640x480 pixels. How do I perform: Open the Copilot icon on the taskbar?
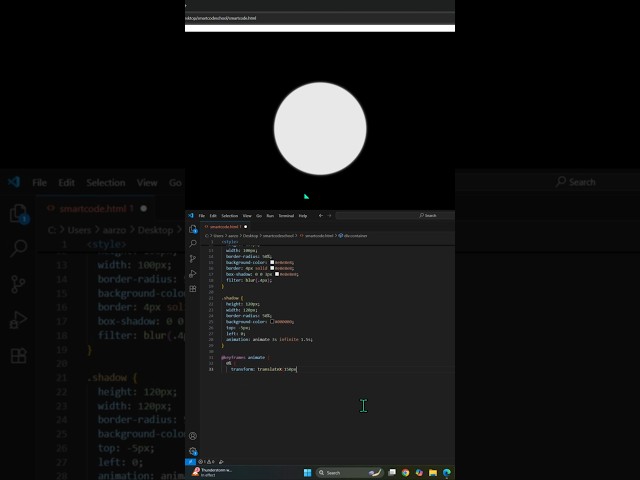pyautogui.click(x=419, y=473)
